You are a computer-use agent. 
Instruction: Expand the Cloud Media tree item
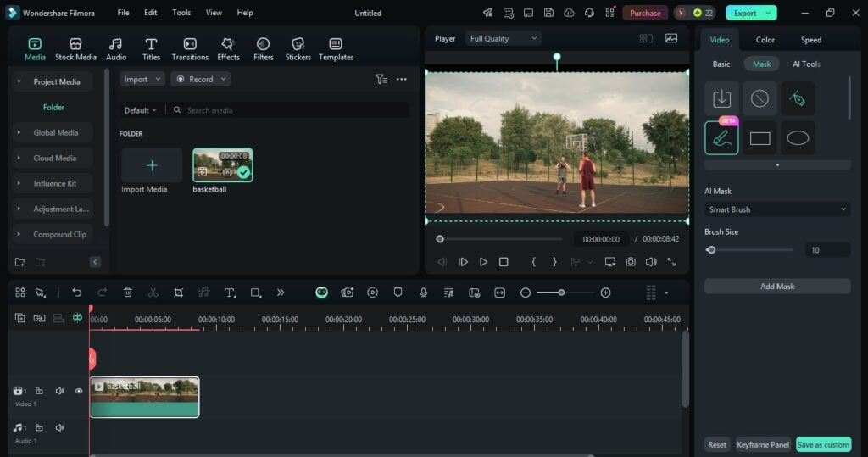click(x=19, y=158)
